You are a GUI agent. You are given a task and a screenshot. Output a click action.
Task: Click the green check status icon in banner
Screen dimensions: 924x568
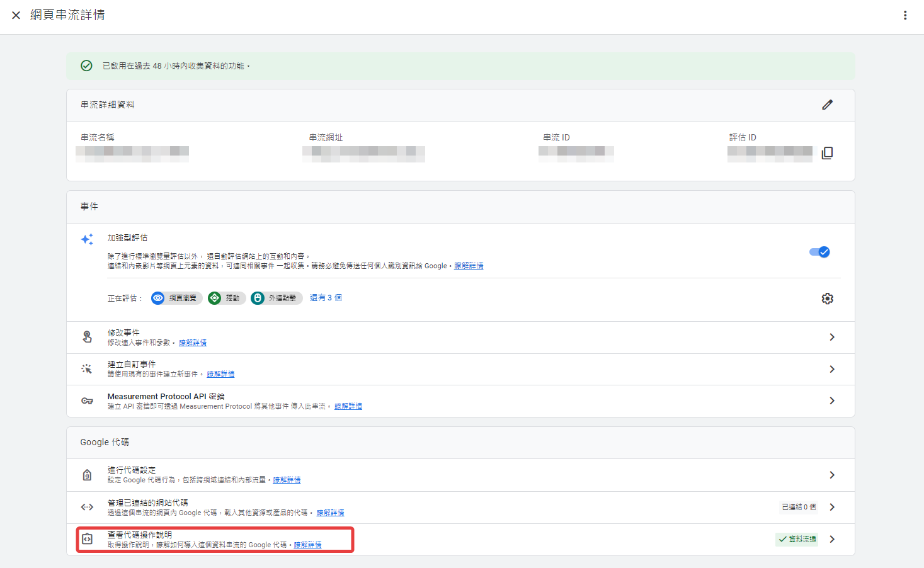pos(87,65)
